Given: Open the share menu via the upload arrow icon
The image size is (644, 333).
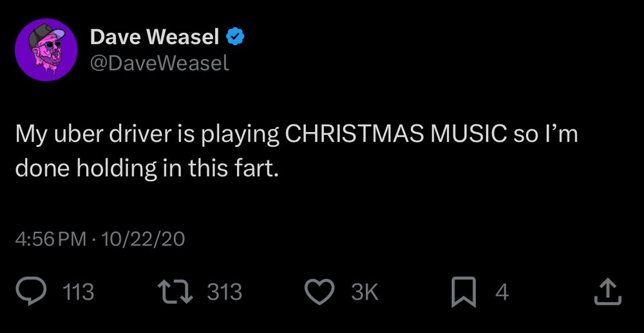Looking at the screenshot, I should 607,292.
